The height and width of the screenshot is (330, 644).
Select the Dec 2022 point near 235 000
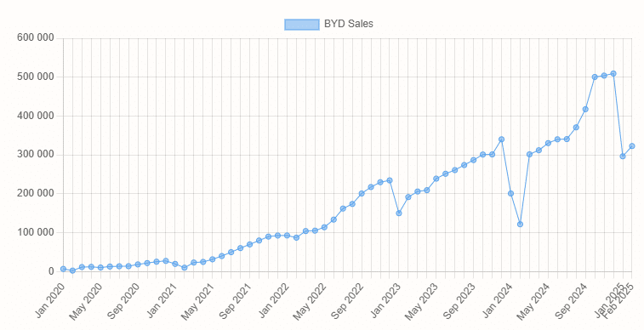[390, 180]
